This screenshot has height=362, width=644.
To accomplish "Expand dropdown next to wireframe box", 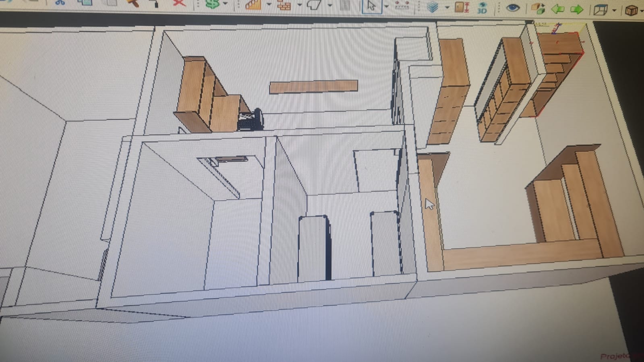I will (614, 10).
